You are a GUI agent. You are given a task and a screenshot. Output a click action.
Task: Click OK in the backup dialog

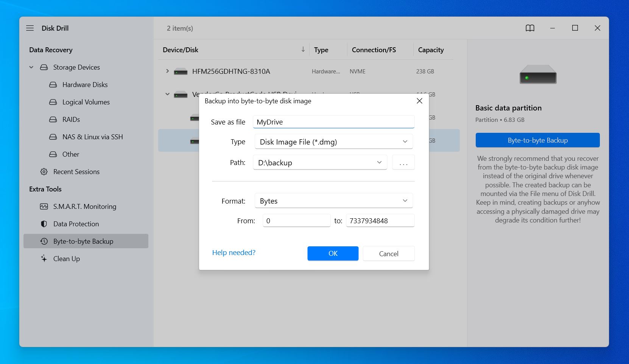pyautogui.click(x=333, y=254)
